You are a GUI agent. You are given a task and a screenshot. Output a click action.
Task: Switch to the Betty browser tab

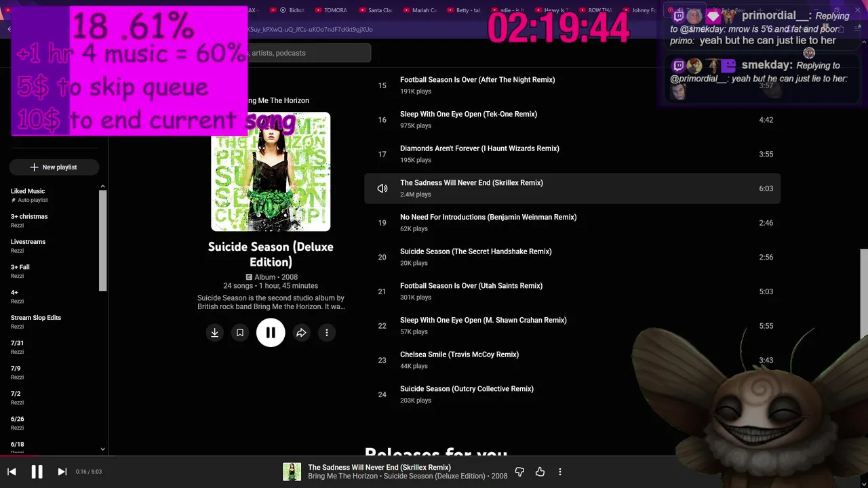click(464, 10)
